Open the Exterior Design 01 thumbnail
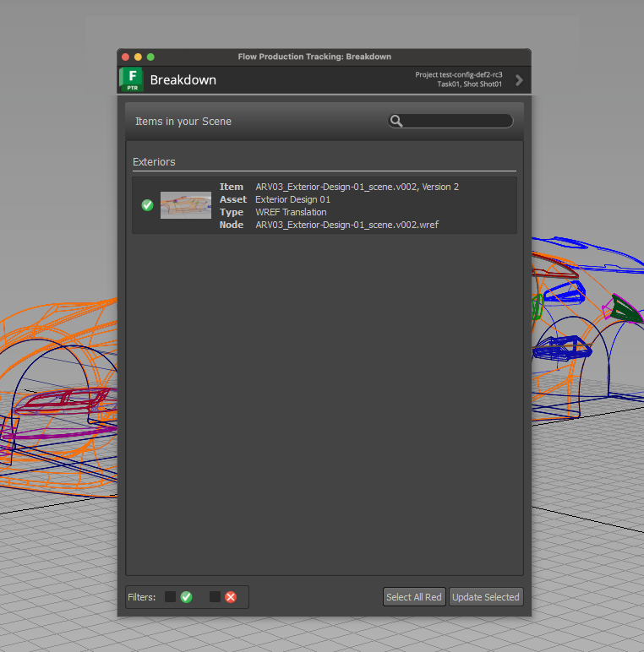This screenshot has width=644, height=652. [186, 205]
